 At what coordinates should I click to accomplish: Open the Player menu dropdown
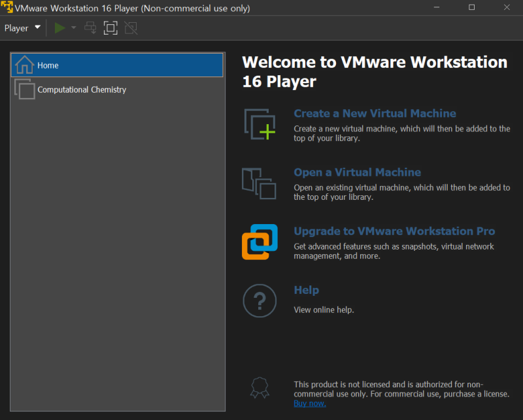[x=22, y=28]
